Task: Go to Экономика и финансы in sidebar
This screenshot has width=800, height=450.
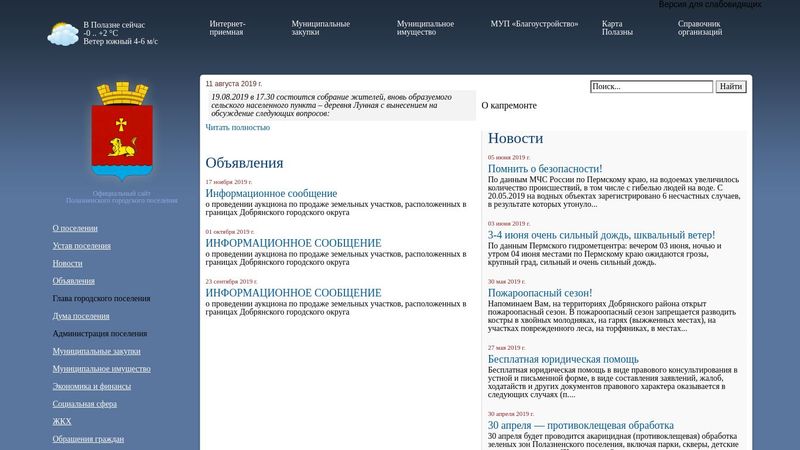Action: [x=92, y=386]
